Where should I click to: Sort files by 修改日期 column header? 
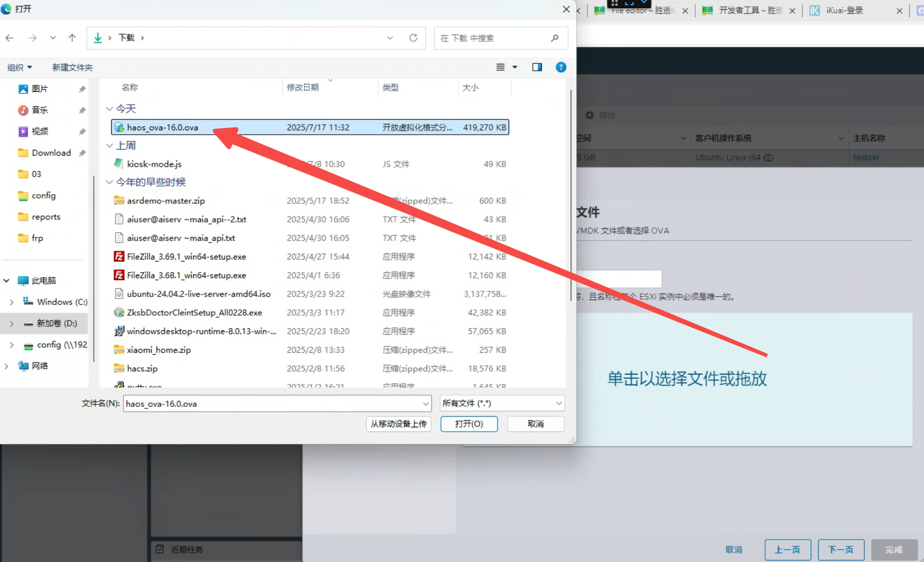[x=303, y=88]
